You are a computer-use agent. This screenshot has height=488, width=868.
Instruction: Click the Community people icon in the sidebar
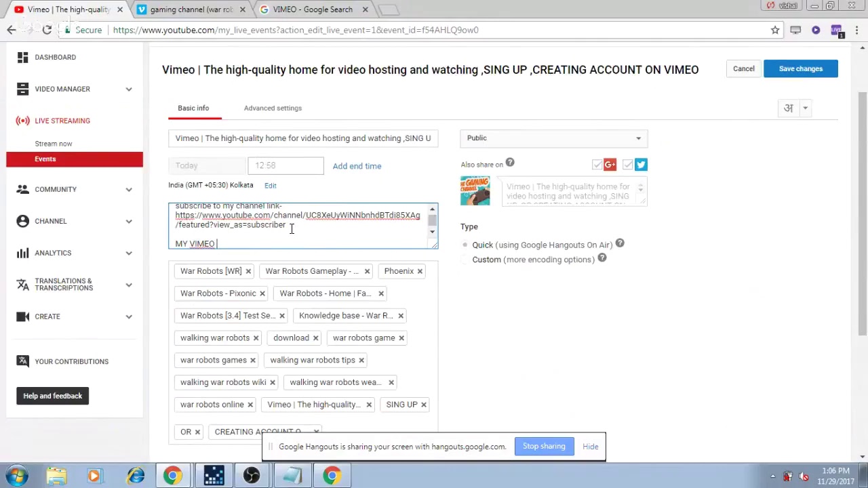22,189
